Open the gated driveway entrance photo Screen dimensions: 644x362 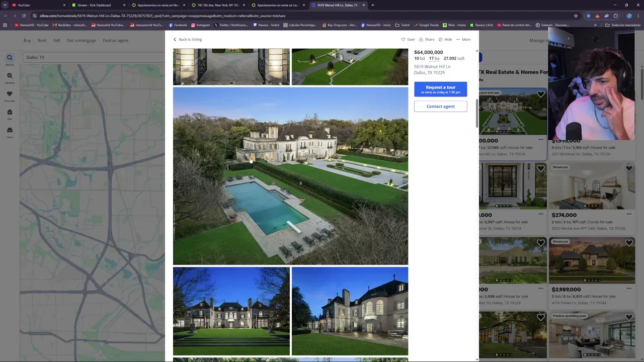pos(231,67)
